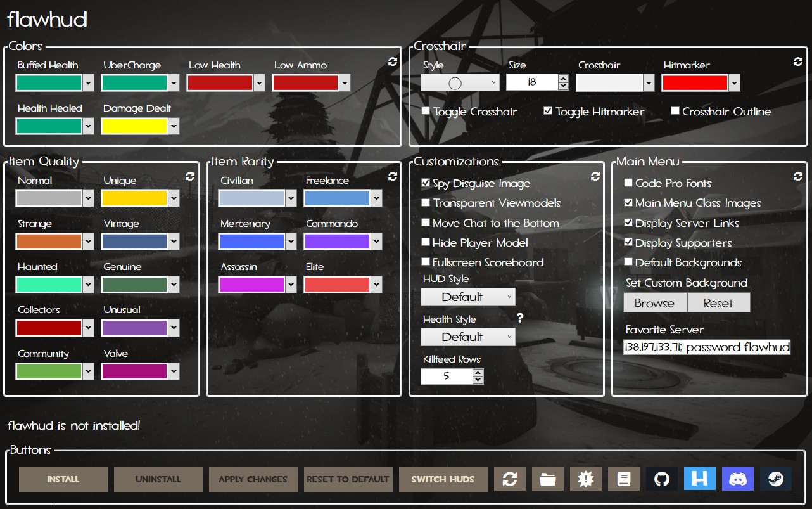Check the Code Pro Fonts option
The height and width of the screenshot is (509, 812).
click(628, 183)
